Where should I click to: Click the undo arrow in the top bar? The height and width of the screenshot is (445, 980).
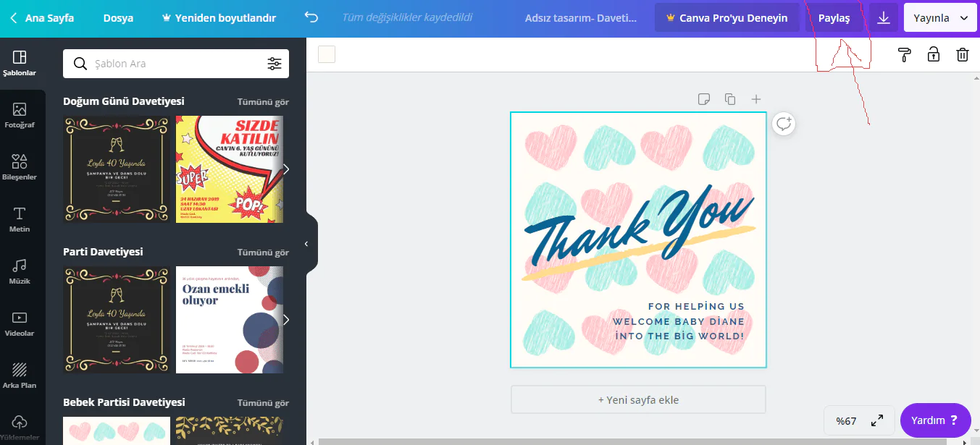point(311,16)
